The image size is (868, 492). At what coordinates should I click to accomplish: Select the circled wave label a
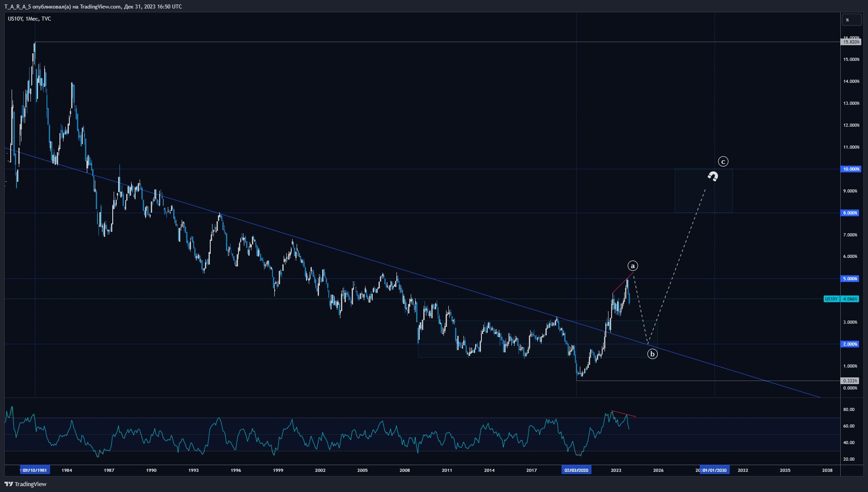click(633, 266)
